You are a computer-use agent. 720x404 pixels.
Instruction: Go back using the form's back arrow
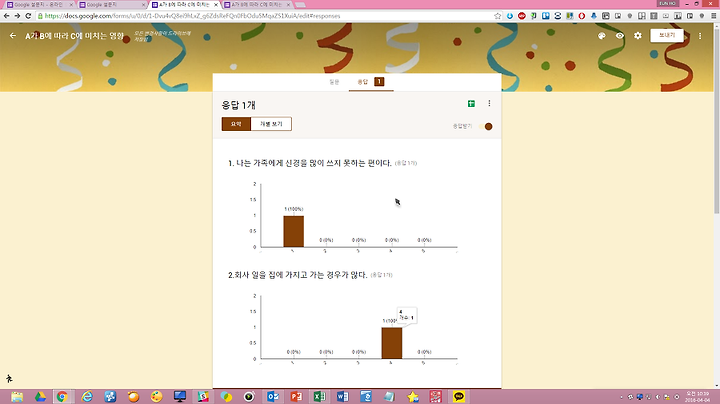(13, 35)
